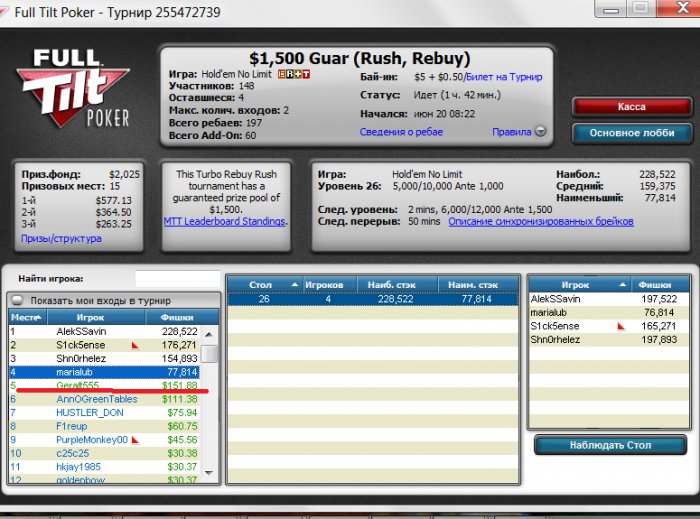Select AlekSSavin in table players panel
The width and height of the screenshot is (700, 519).
[609, 299]
